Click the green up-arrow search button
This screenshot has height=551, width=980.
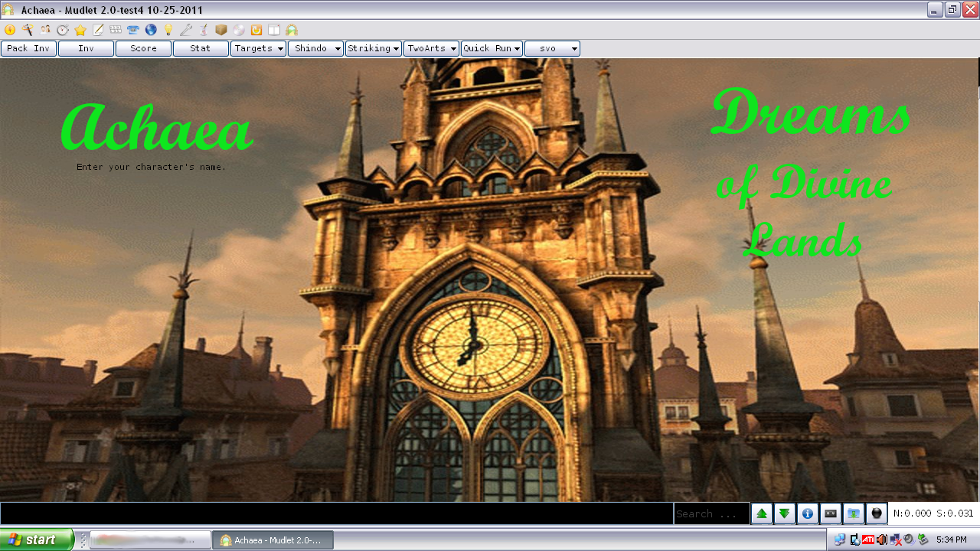click(x=762, y=514)
